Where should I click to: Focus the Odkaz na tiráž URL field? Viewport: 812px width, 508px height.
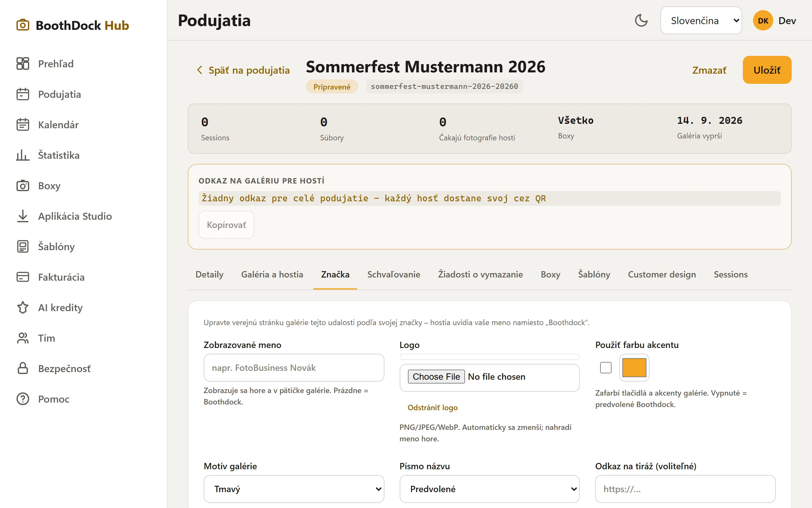point(685,489)
